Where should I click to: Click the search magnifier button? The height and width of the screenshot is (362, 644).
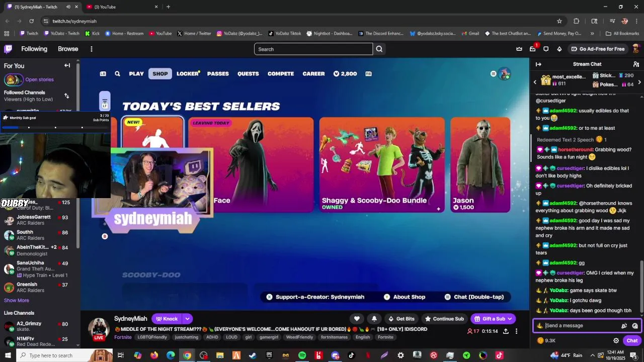pyautogui.click(x=379, y=49)
